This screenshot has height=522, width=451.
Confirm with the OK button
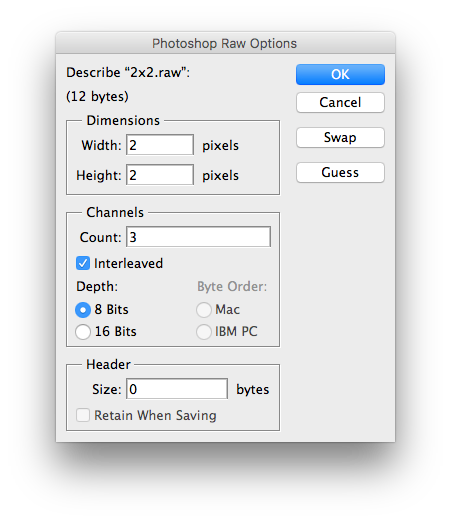point(340,74)
